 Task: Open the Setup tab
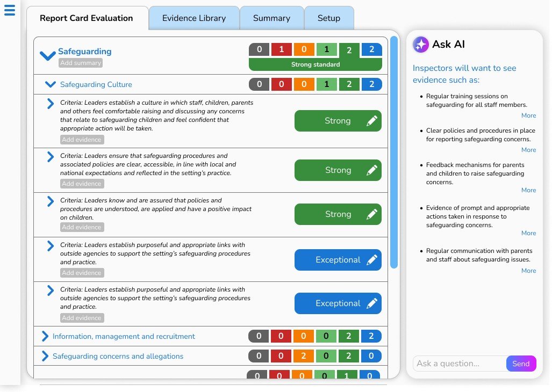tap(329, 18)
